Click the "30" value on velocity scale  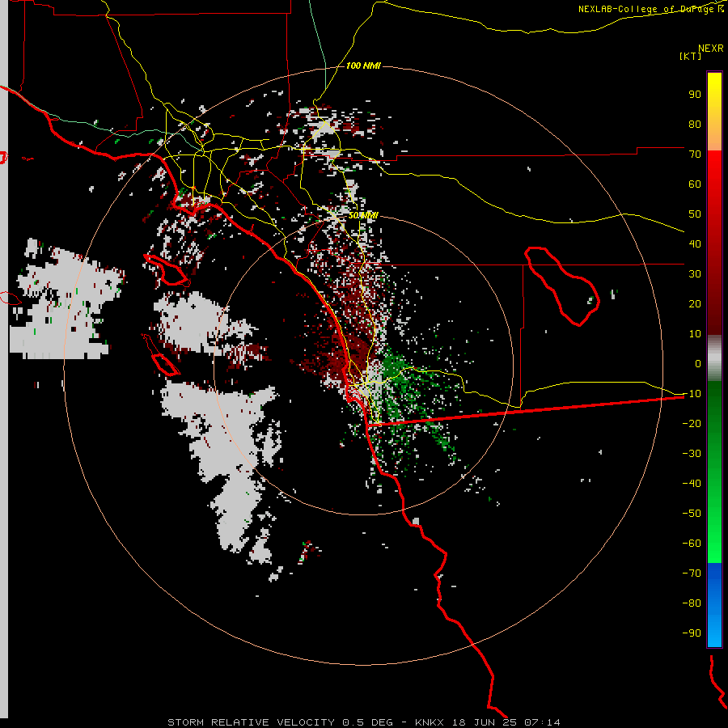(695, 274)
